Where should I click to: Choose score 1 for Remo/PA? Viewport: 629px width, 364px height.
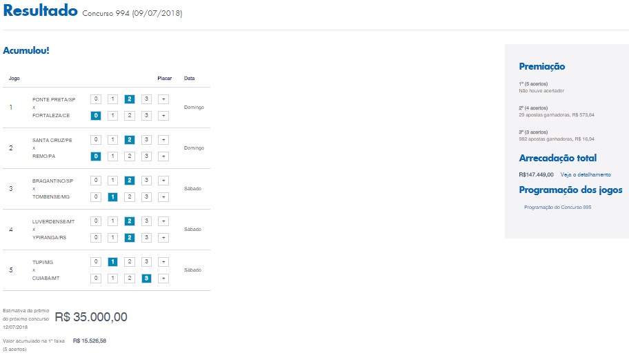pos(112,156)
